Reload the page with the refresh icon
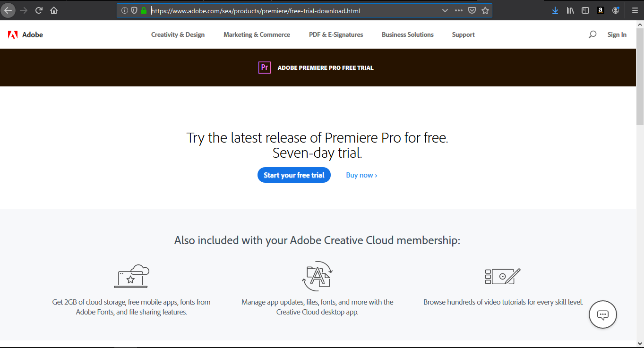Screen dimensions: 644x348 39,10
